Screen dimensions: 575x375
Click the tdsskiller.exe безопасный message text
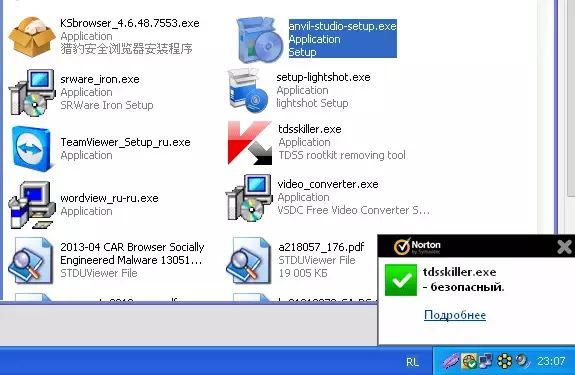[x=464, y=279]
